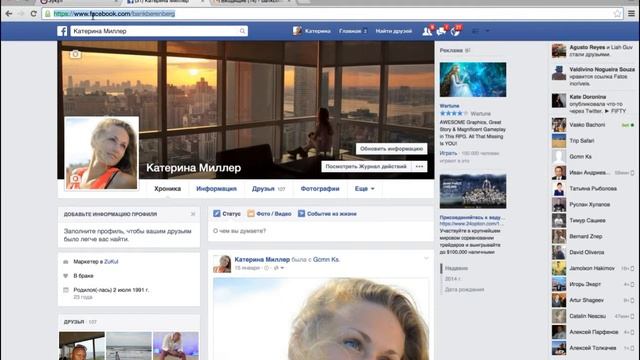This screenshot has width=640, height=360.
Task: Select the Информация tab
Action: click(x=216, y=189)
